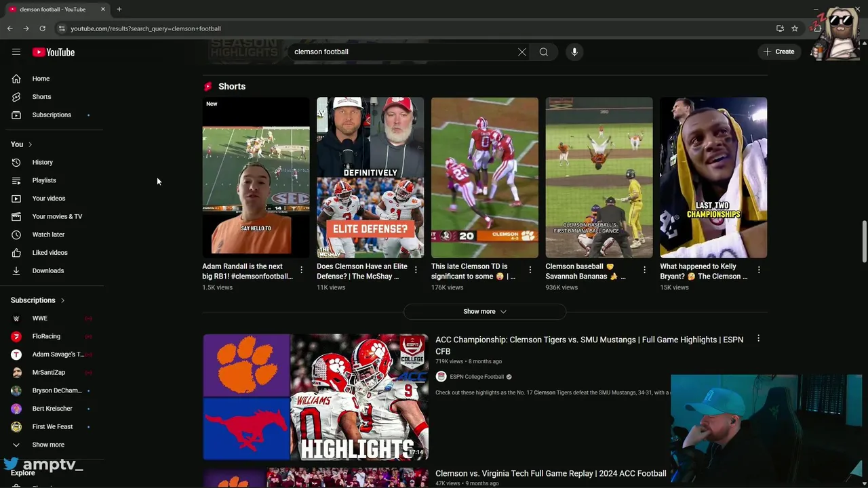Click Adam Randall short title text
This screenshot has height=488, width=868.
(247, 271)
